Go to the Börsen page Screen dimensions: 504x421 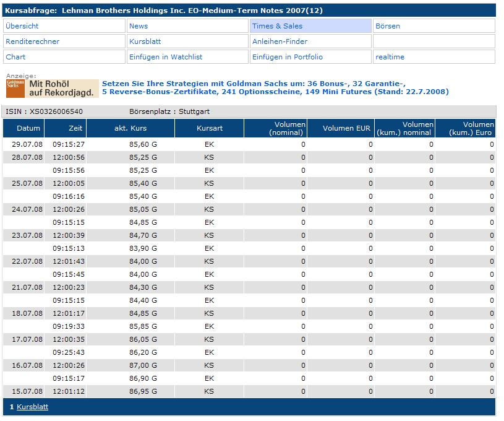click(x=388, y=26)
